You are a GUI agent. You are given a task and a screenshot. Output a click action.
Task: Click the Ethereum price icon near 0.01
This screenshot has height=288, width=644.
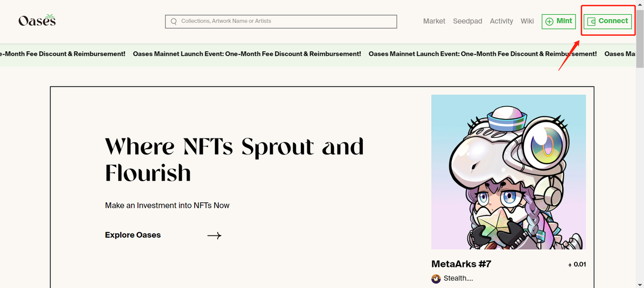(x=570, y=264)
